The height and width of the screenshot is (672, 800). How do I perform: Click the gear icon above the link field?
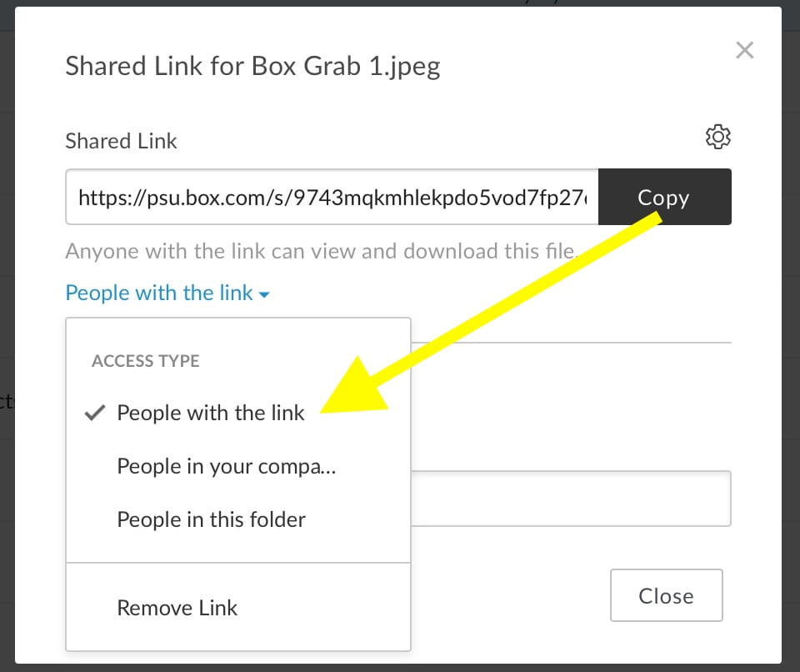coord(718,137)
